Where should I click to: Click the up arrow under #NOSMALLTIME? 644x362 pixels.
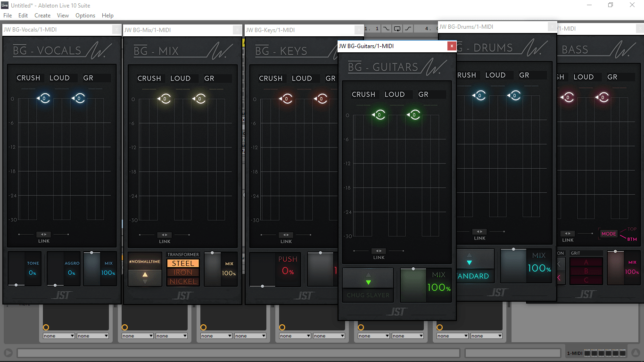[145, 274]
